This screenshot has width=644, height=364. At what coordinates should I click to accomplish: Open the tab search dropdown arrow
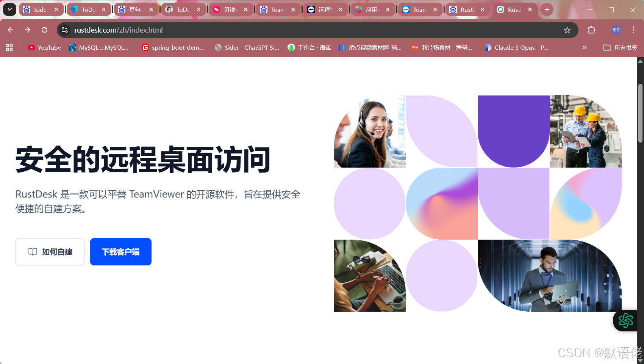click(10, 9)
